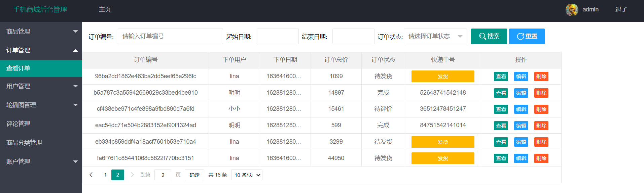This screenshot has height=193, width=644.
Task: Click 删除 for order cf438ebe971c
Action: coord(541,109)
